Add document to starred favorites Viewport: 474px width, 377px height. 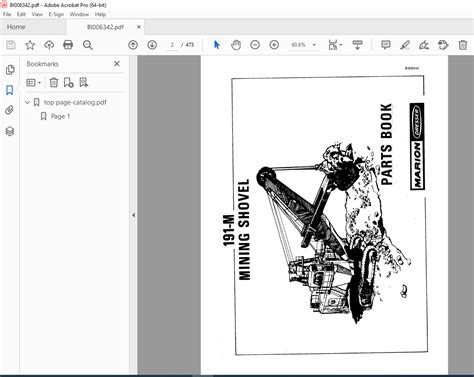pos(30,45)
